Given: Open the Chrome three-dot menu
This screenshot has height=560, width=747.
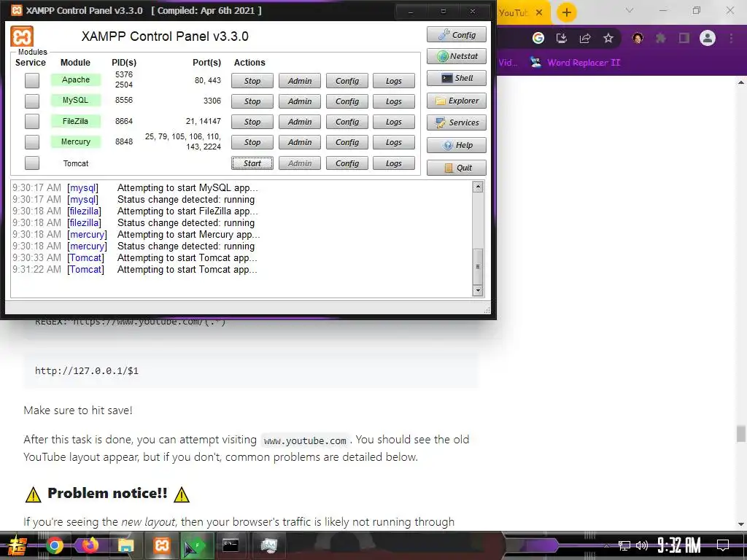Looking at the screenshot, I should tap(731, 38).
